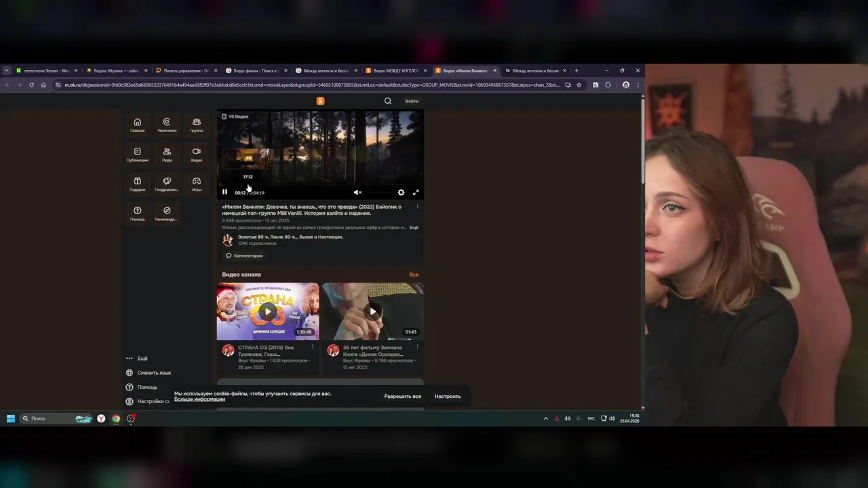
Task: Open Настройки in bottom sidebar
Action: click(148, 401)
